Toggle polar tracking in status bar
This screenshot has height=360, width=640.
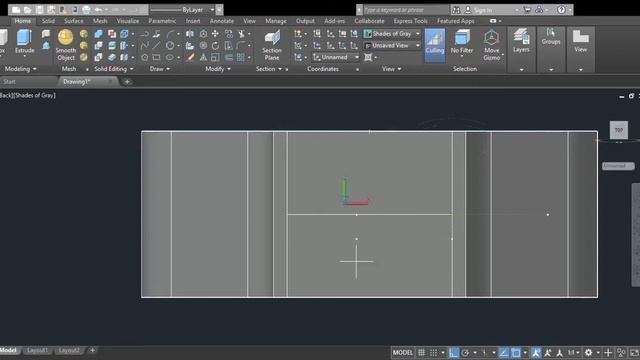click(x=465, y=352)
